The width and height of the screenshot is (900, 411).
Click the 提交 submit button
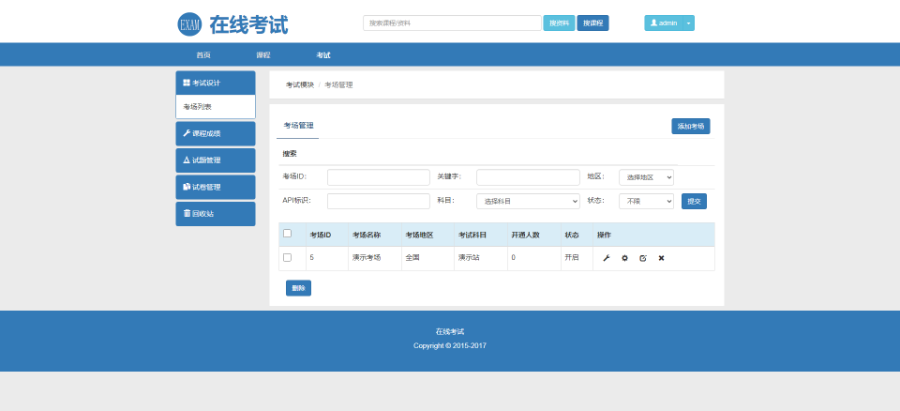tap(694, 201)
